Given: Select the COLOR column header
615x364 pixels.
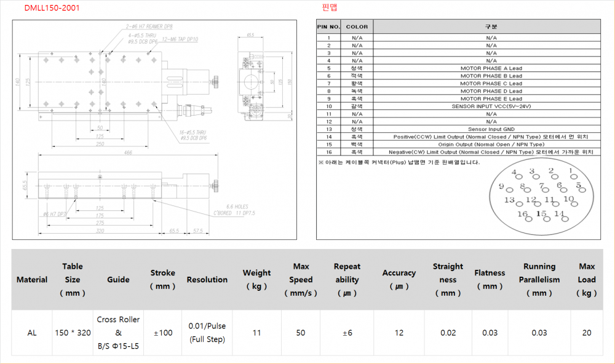Looking at the screenshot, I should click(x=357, y=27).
